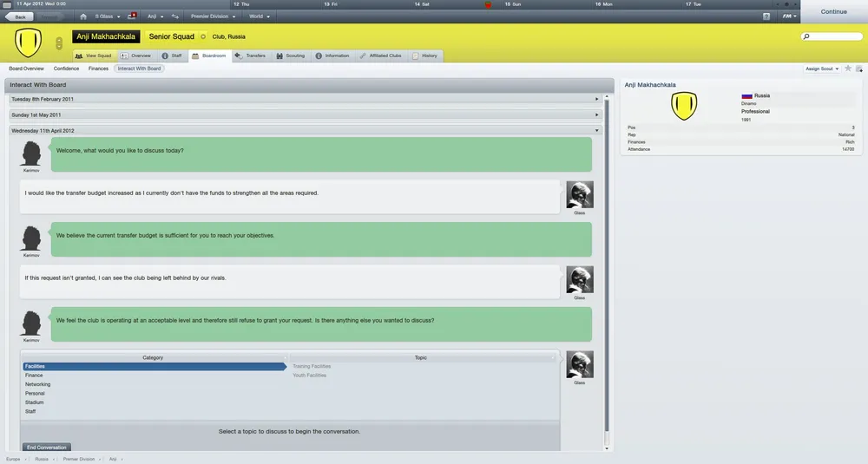Screen dimensions: 868x464
Task: Open the Transfers tab
Action: point(251,56)
